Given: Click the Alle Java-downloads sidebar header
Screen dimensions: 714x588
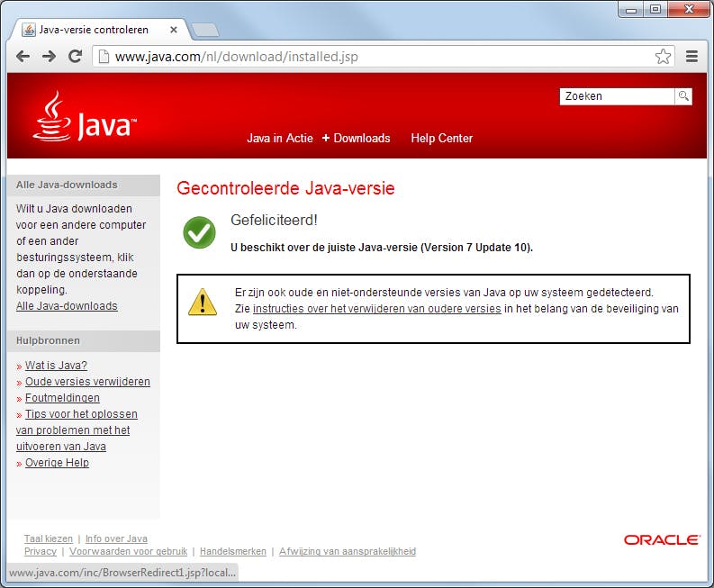Looking at the screenshot, I should [x=84, y=185].
